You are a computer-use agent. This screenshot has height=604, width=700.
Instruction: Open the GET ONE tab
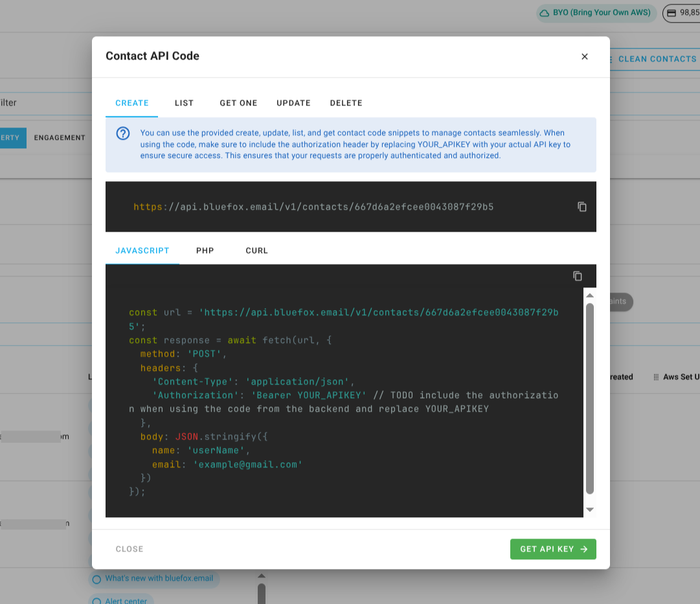(x=238, y=103)
